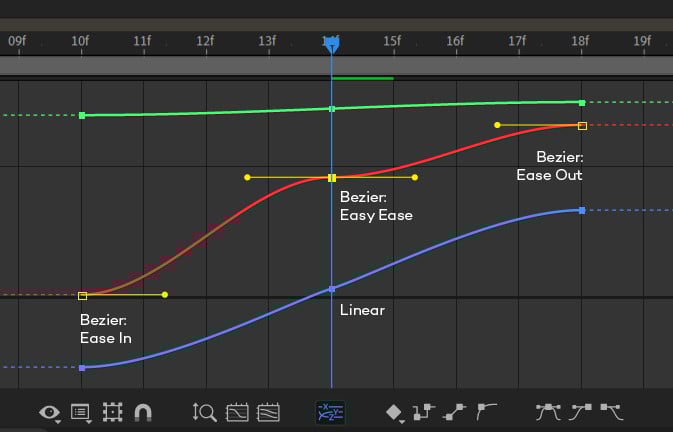Toggle the snap magnet icon
The height and width of the screenshot is (432, 673).
click(142, 411)
